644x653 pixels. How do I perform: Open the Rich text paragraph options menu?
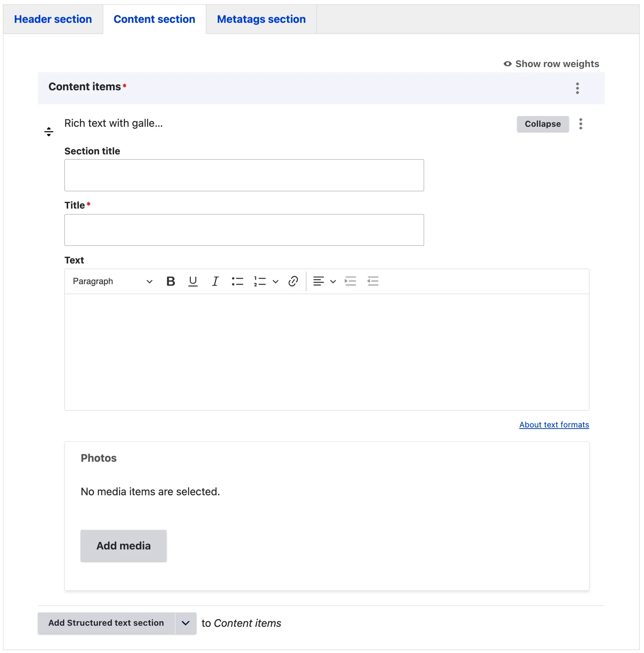[x=581, y=124]
